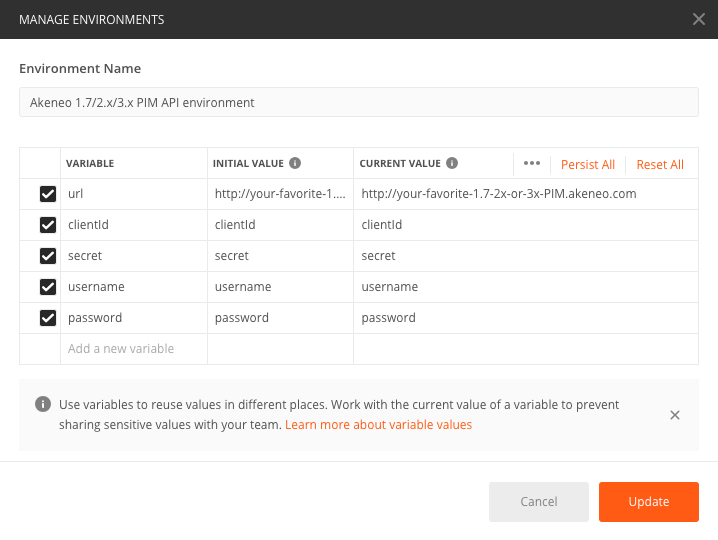This screenshot has width=718, height=540.
Task: Click the Current Value info icon
Action: [452, 163]
